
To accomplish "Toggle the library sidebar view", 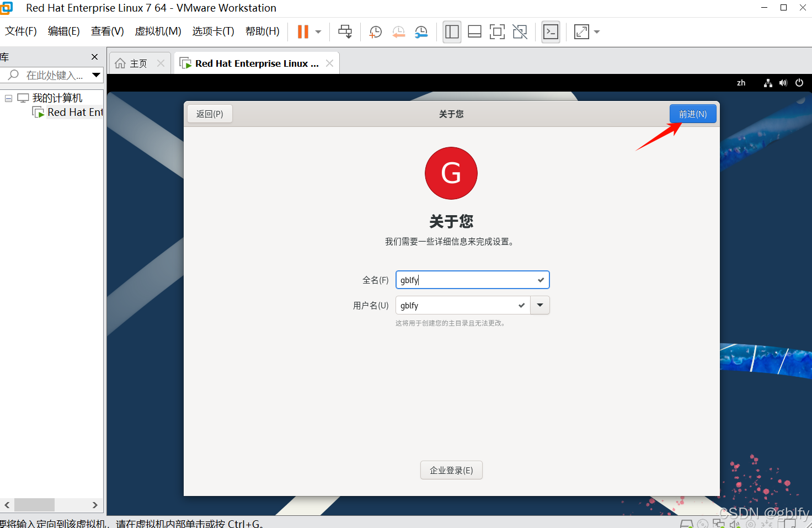I will (452, 31).
